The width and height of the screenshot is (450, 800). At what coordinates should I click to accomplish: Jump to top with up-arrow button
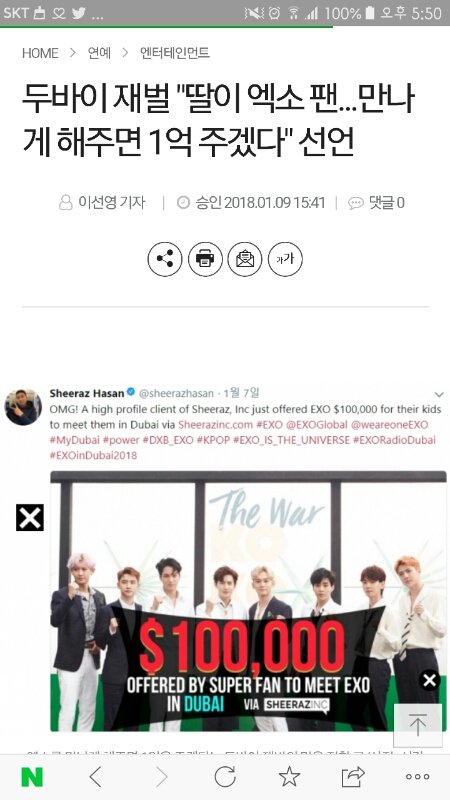point(418,725)
